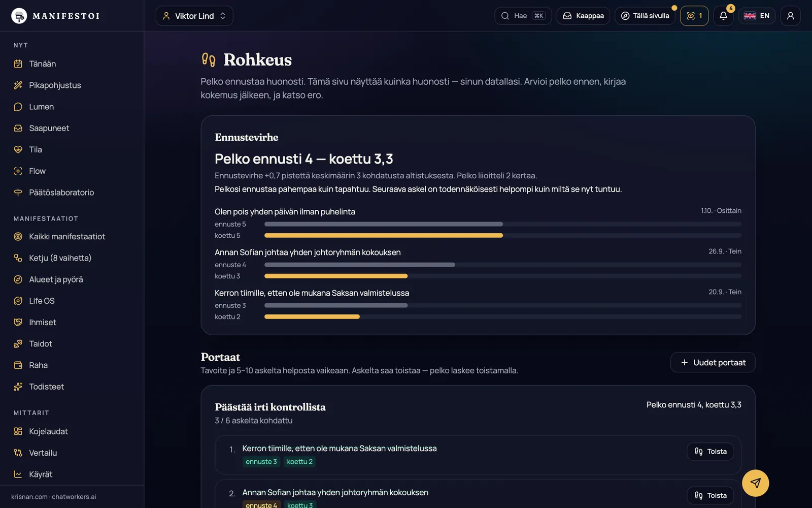Click the krisnan.com footer link
Image resolution: width=812 pixels, height=508 pixels.
(x=29, y=497)
